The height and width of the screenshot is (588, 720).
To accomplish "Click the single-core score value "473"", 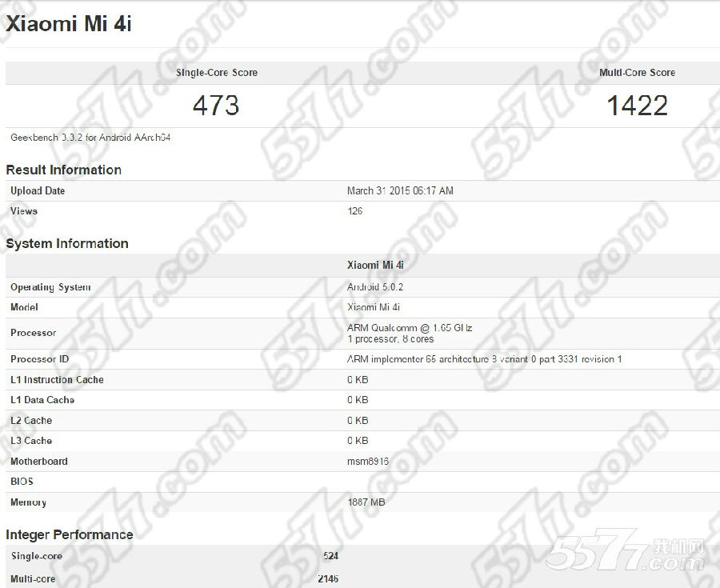I will tap(216, 105).
